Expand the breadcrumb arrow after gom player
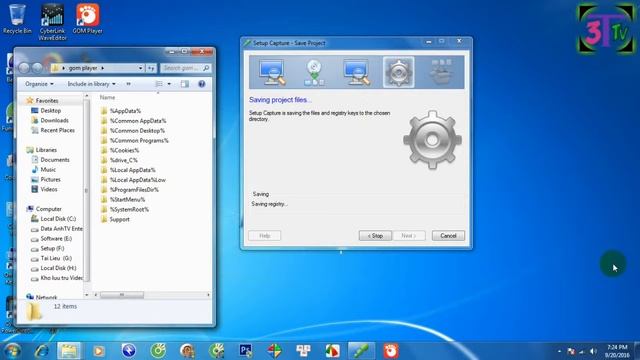The height and width of the screenshot is (360, 640). coord(102,68)
